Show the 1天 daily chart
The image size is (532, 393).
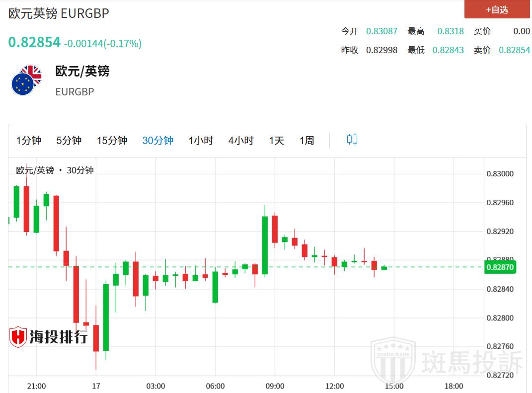click(x=277, y=141)
